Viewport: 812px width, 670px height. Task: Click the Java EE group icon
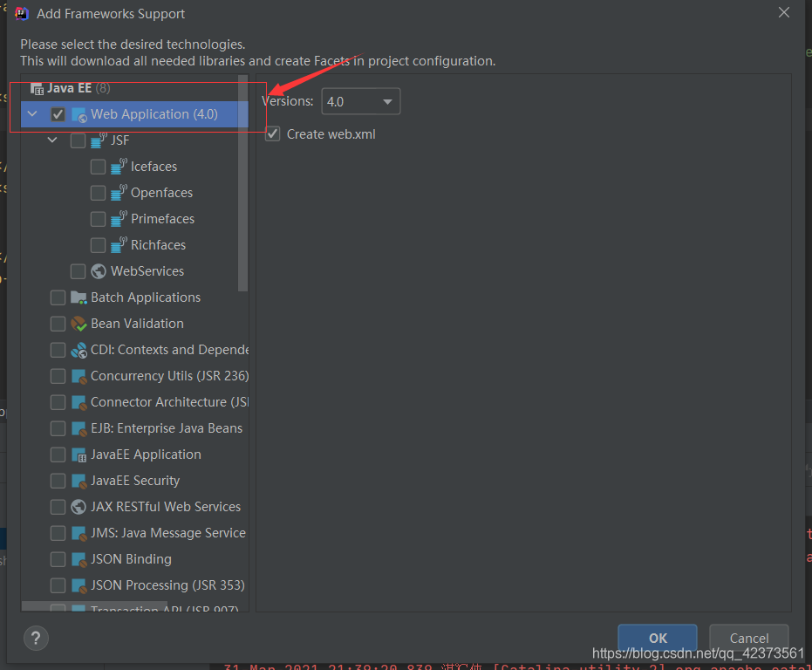[x=37, y=89]
